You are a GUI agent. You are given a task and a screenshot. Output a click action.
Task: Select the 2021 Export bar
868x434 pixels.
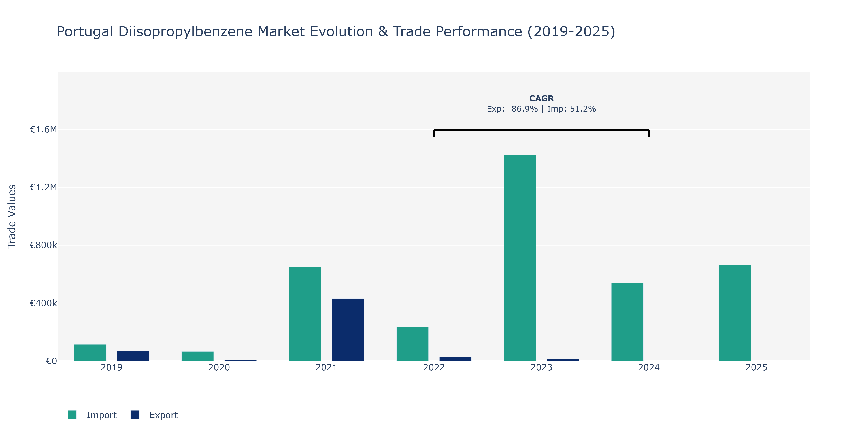[348, 330]
